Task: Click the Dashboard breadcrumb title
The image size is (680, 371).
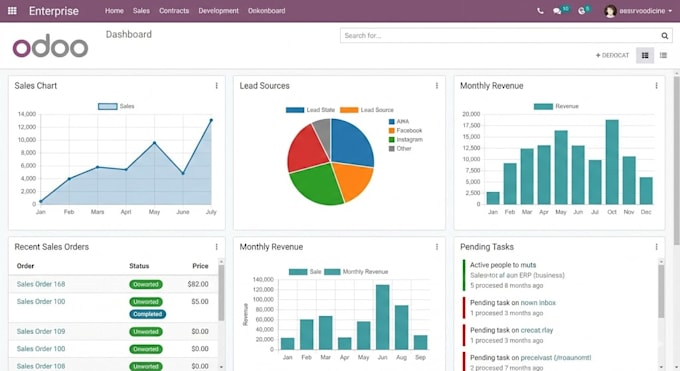Action: 129,34
